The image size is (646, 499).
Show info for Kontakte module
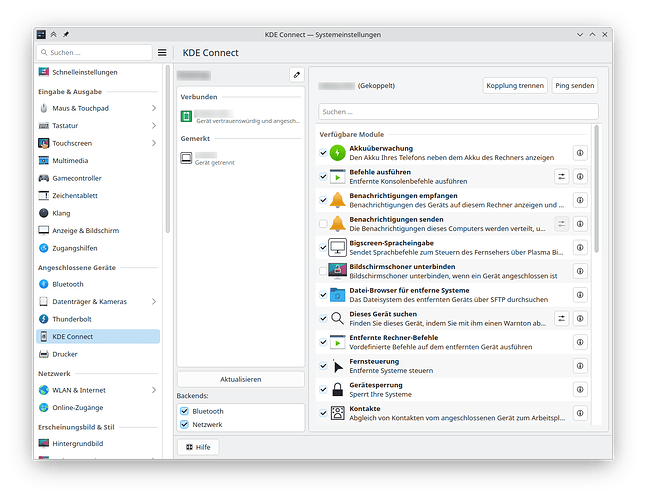[x=580, y=413]
